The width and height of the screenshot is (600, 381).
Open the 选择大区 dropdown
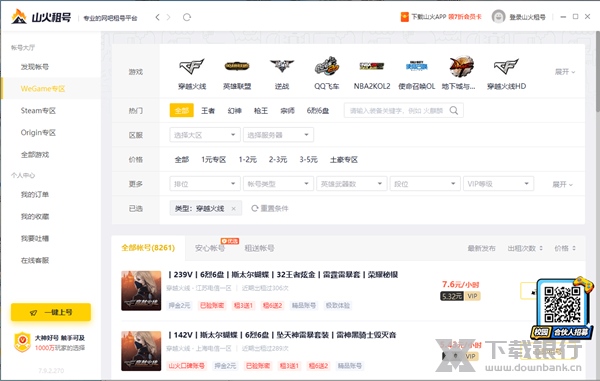[x=205, y=135]
